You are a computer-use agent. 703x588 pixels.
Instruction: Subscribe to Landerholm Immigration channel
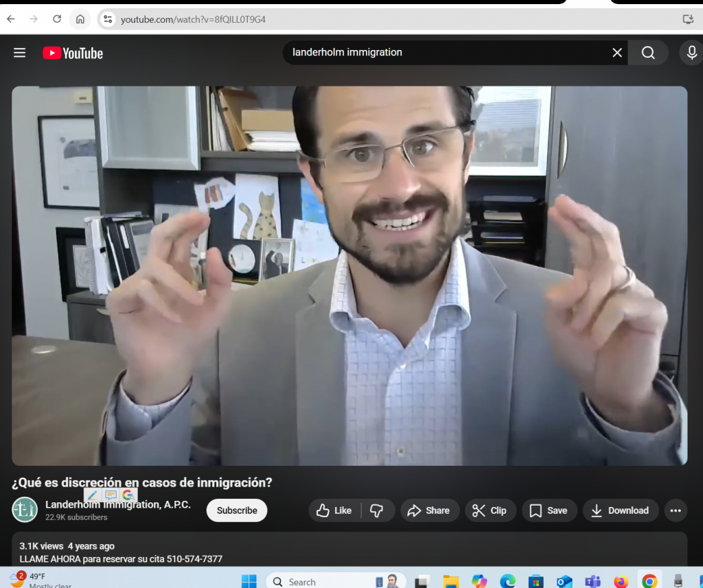237,510
